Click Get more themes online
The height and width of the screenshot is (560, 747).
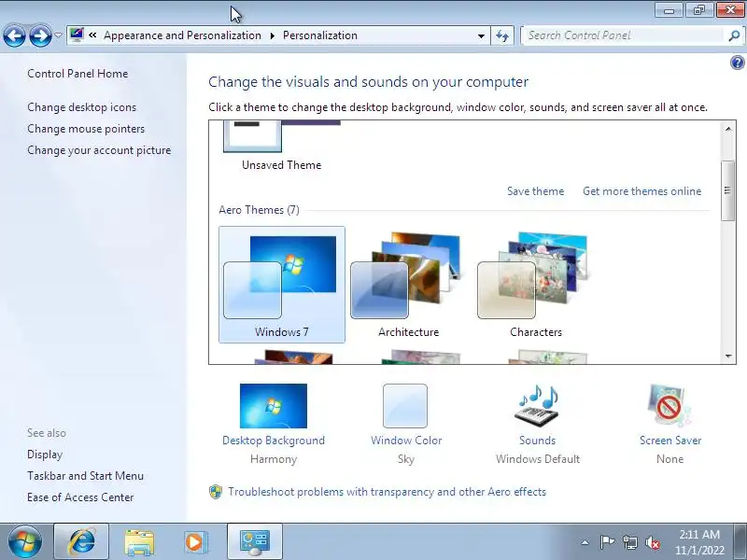click(642, 191)
